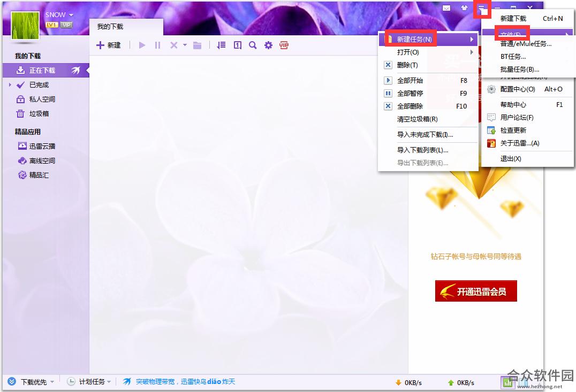Choose 检查更新 from the main menu

tap(528, 130)
